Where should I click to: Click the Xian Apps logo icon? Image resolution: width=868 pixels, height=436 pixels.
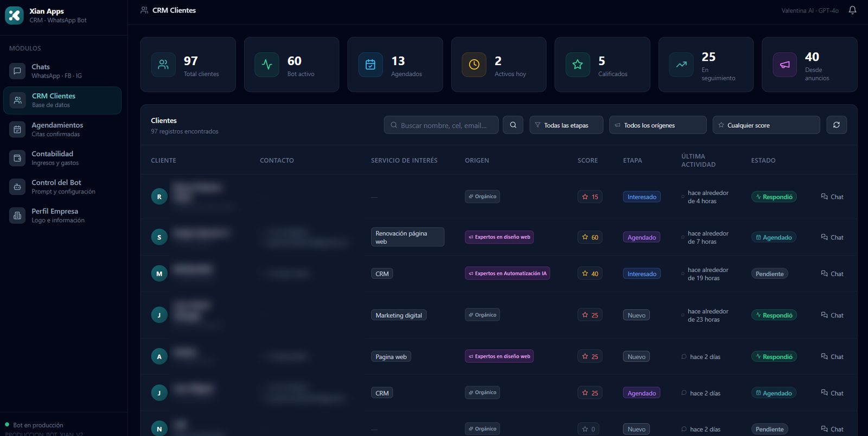click(x=14, y=15)
